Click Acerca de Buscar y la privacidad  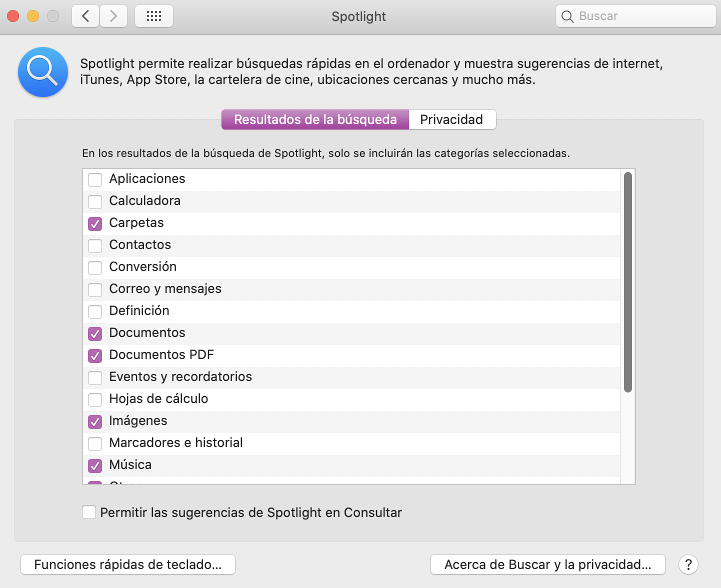click(x=547, y=564)
